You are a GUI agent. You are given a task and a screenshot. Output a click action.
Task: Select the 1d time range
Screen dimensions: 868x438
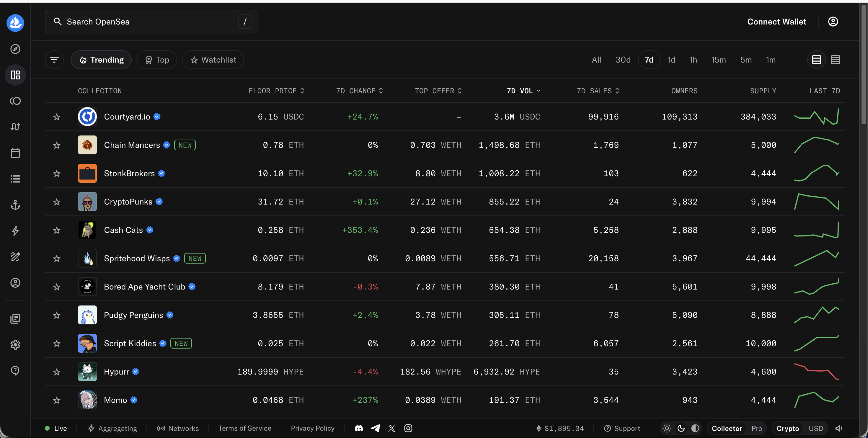click(672, 60)
